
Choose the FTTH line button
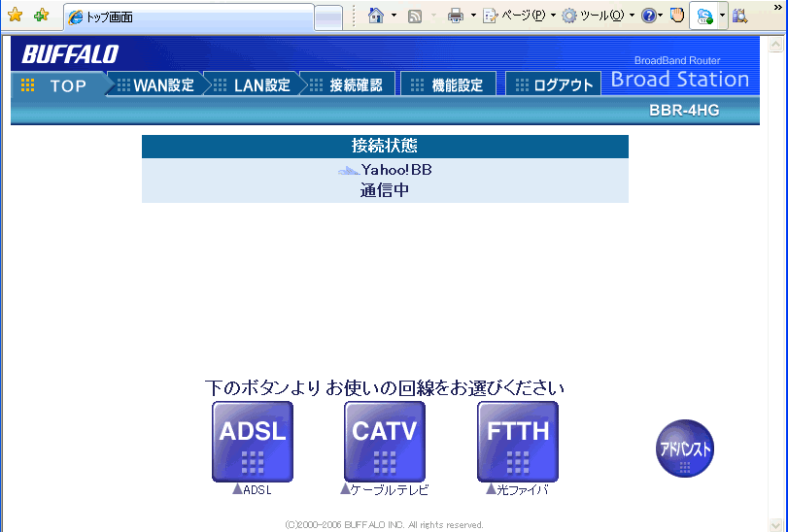[x=518, y=442]
